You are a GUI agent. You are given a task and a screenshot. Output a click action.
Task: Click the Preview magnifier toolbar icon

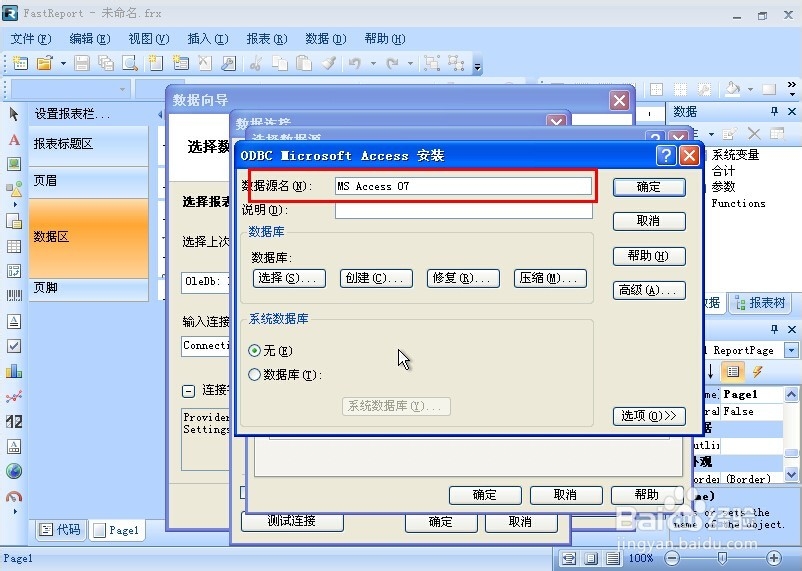coord(130,63)
